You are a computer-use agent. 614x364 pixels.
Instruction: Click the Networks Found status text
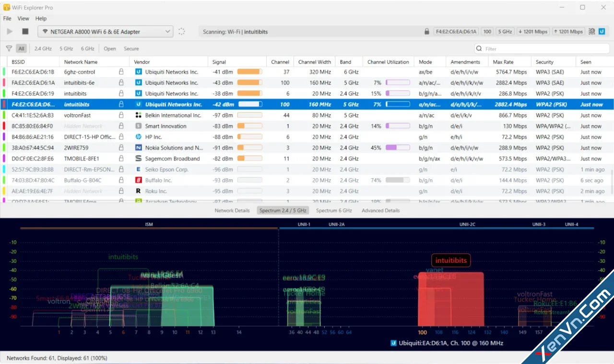click(57, 358)
